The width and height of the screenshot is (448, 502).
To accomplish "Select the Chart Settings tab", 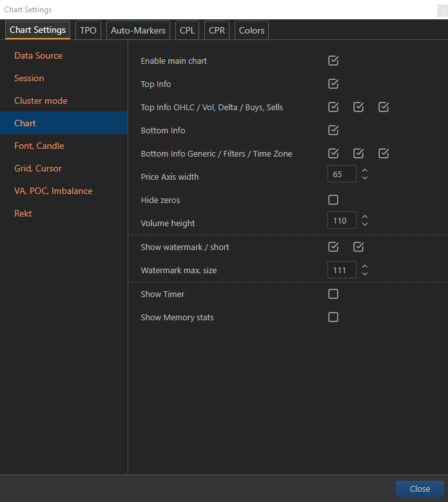I will (x=38, y=30).
